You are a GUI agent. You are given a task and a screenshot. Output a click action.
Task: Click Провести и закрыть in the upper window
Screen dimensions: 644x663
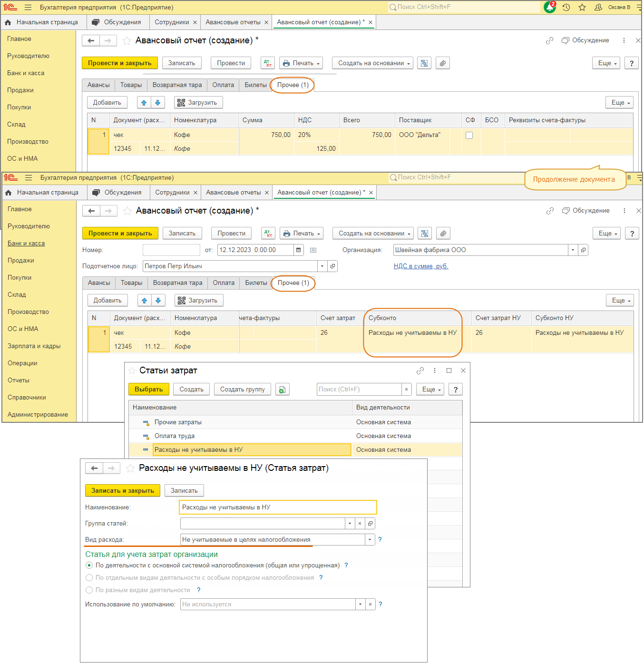(x=120, y=63)
